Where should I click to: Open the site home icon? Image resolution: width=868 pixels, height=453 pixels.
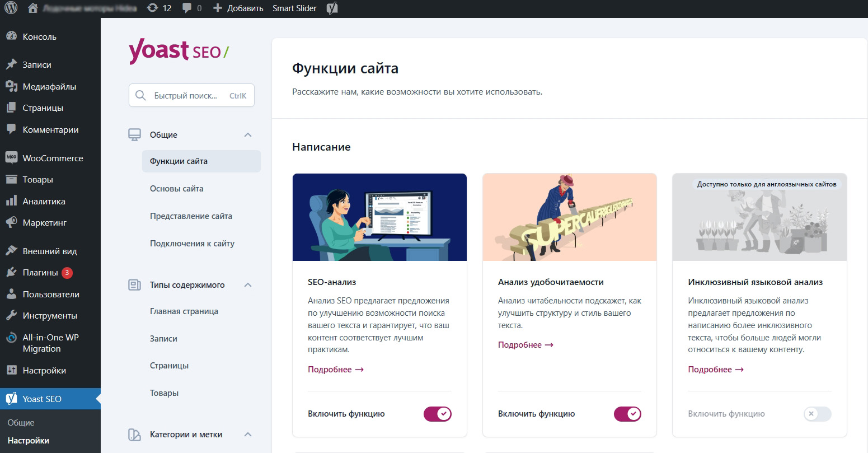pyautogui.click(x=33, y=8)
